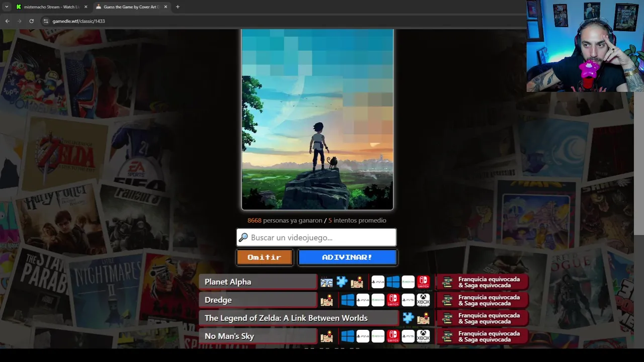Reload the current page
Screen dimensions: 644x362
click(31, 21)
